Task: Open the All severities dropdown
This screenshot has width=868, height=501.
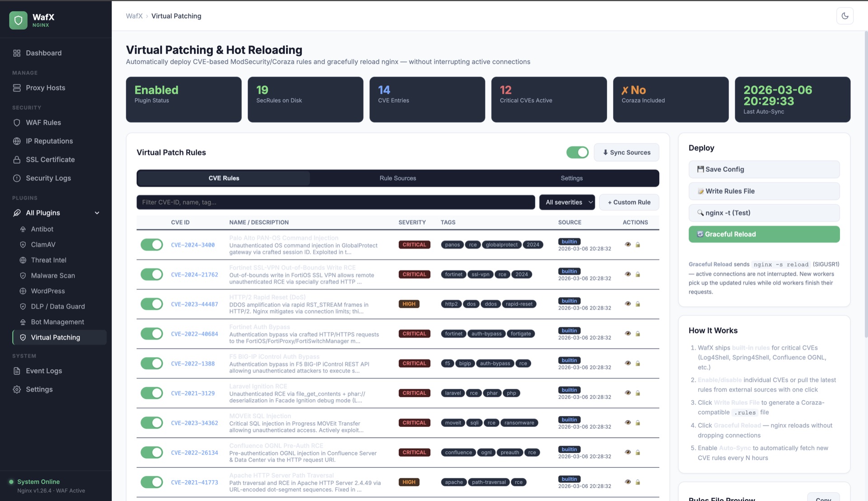Action: pos(568,202)
